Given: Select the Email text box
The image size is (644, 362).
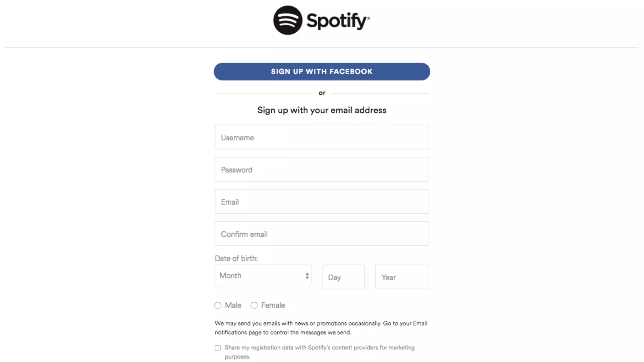Looking at the screenshot, I should (322, 202).
